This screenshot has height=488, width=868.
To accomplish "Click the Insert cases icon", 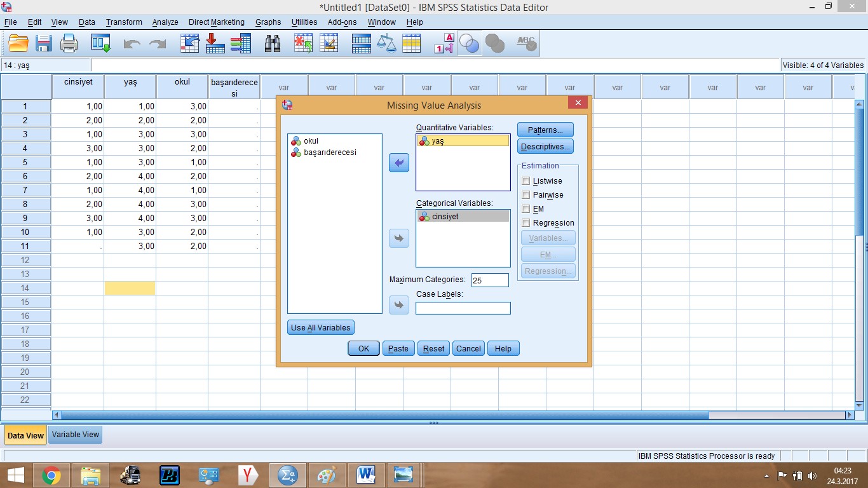I will tap(303, 43).
